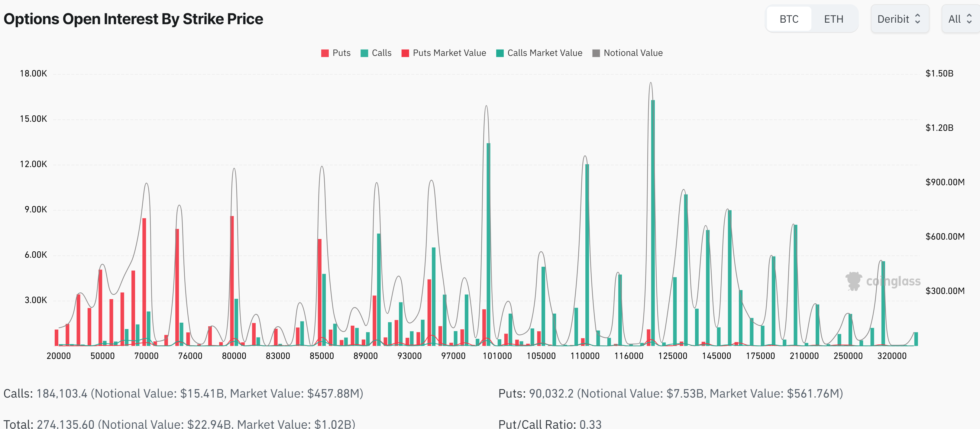Toggle the Calls Market Value label
Viewport: 980px width, 429px height.
point(545,53)
